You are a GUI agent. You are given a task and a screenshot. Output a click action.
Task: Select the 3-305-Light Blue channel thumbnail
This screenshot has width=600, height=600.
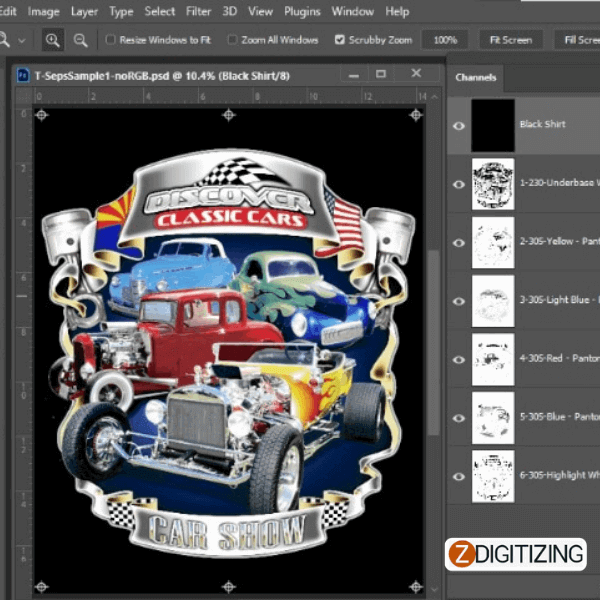pos(493,301)
